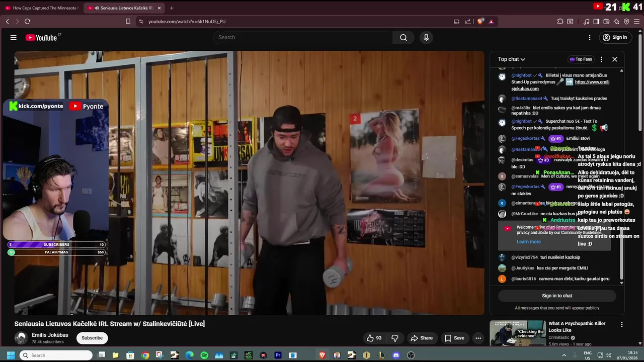Click @vizyris3754 chat message

point(539,257)
